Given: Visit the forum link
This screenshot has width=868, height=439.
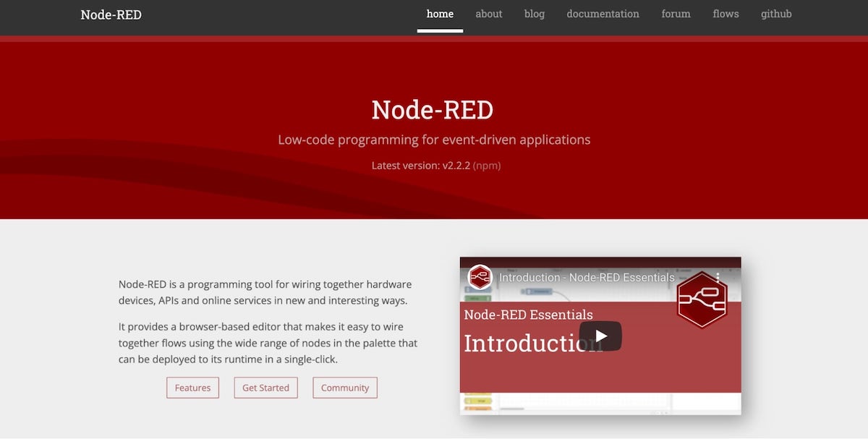Looking at the screenshot, I should click(x=676, y=14).
